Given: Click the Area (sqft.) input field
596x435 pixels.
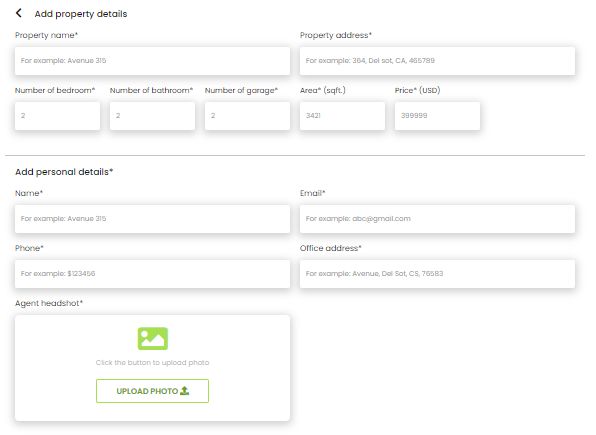Looking at the screenshot, I should click(342, 116).
